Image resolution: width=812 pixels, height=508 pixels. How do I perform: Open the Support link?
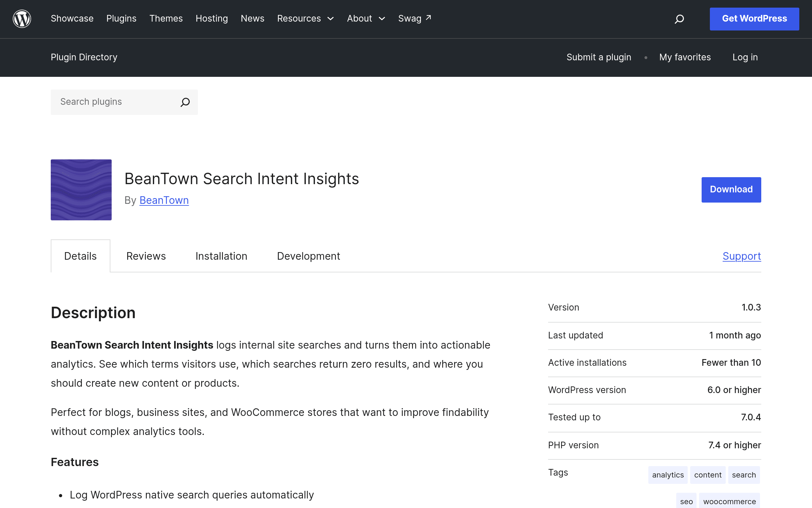coord(742,256)
